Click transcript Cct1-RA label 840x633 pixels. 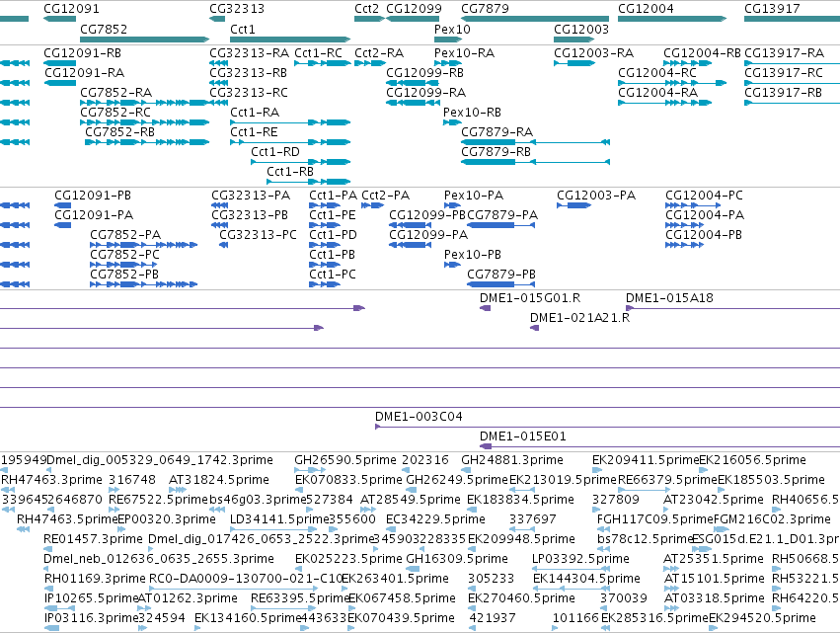(255, 113)
